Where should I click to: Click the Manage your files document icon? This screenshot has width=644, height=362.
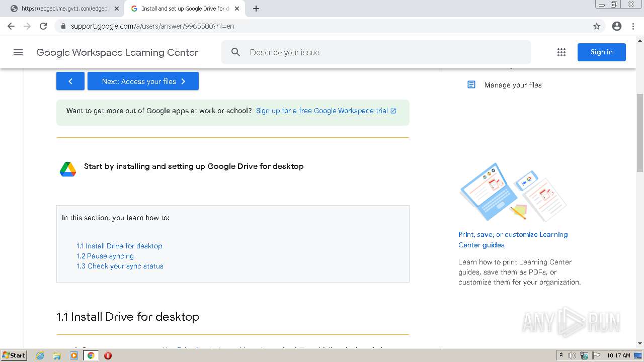pos(471,84)
